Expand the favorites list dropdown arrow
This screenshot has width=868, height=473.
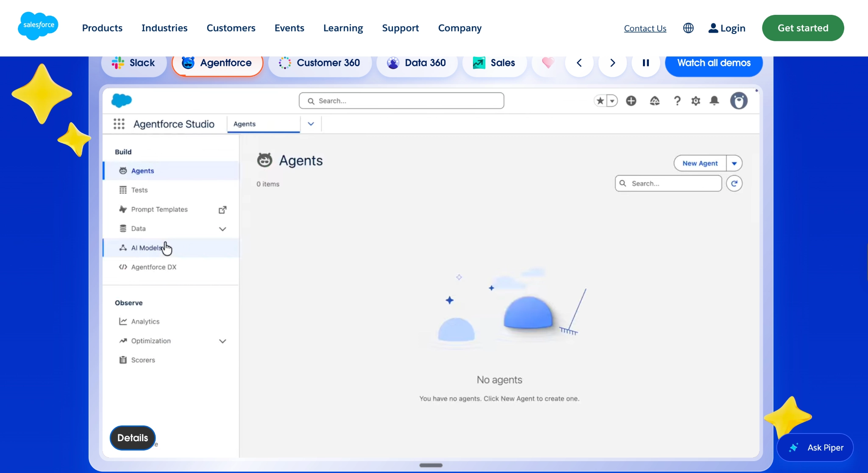612,101
